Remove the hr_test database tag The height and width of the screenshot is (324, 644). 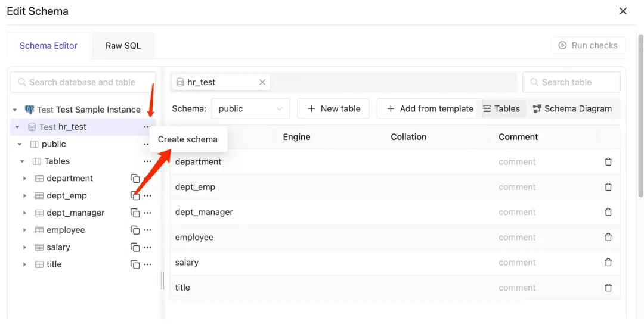(262, 82)
